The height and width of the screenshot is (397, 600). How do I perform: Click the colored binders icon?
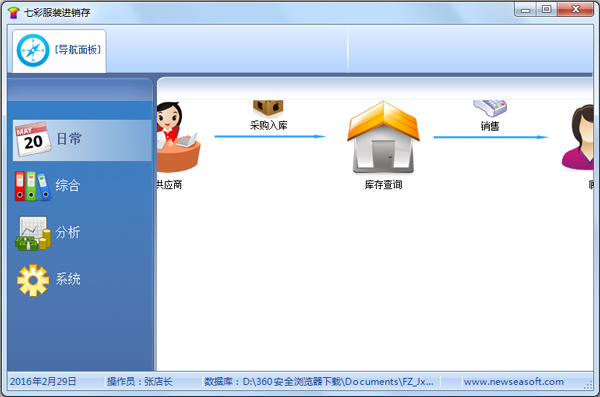(x=33, y=186)
